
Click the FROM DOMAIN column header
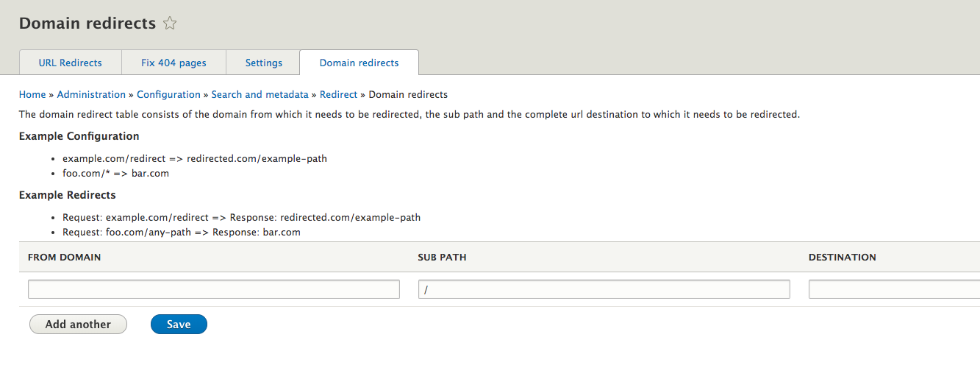[65, 258]
